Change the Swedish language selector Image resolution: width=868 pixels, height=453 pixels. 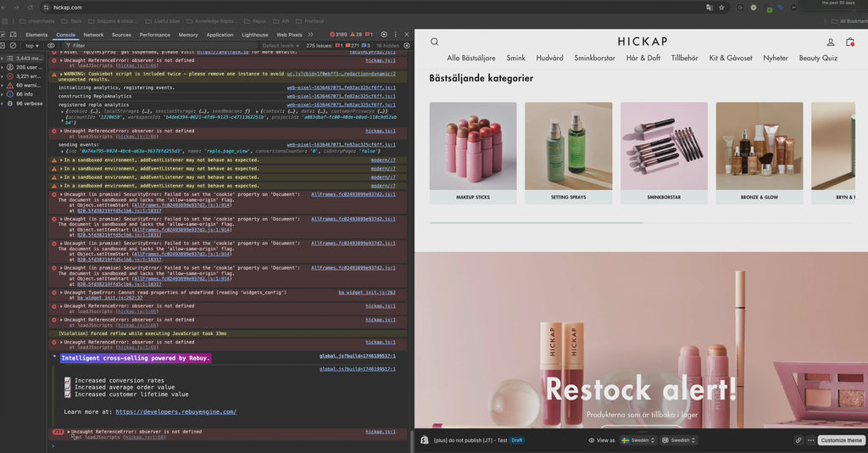pos(678,440)
